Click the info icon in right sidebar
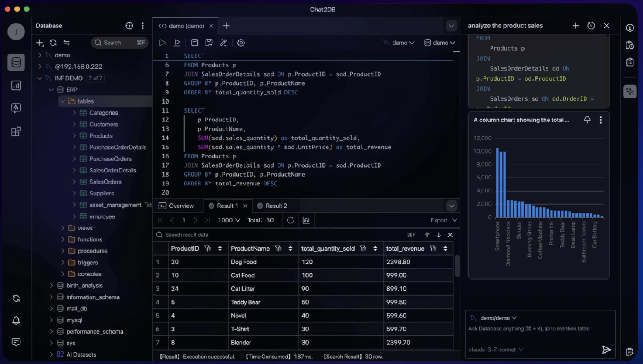Viewport: 643px width, 364px height. tap(630, 28)
